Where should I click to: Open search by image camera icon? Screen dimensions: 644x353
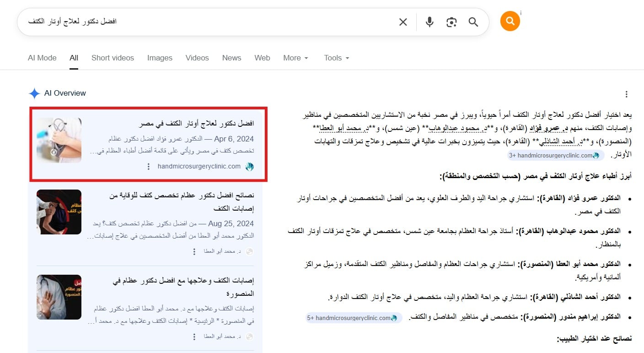point(451,22)
